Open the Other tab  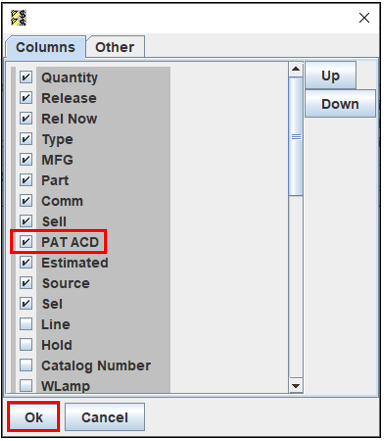115,47
